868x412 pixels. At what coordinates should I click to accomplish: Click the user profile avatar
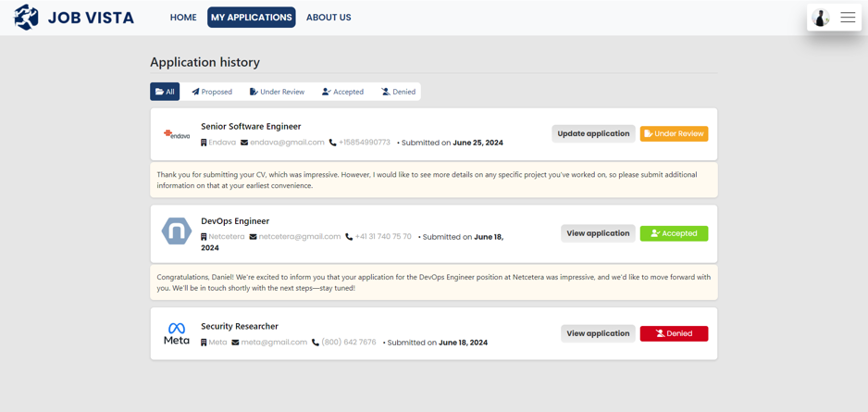[821, 18]
